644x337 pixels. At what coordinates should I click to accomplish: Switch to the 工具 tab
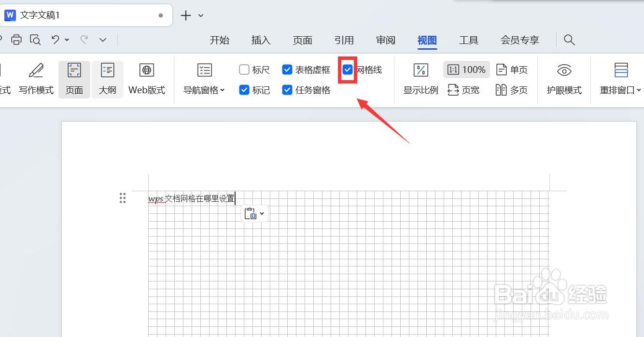pyautogui.click(x=469, y=40)
